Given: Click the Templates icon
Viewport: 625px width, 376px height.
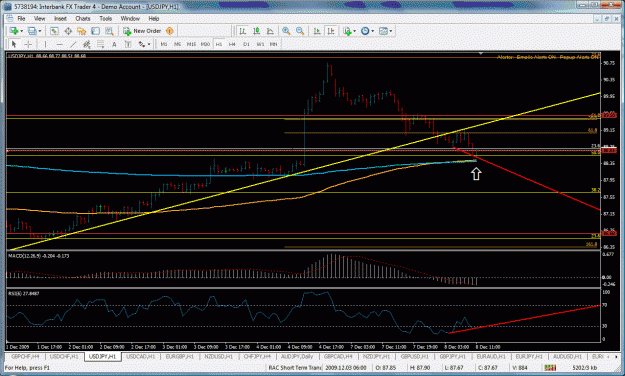Looking at the screenshot, I should coord(383,31).
